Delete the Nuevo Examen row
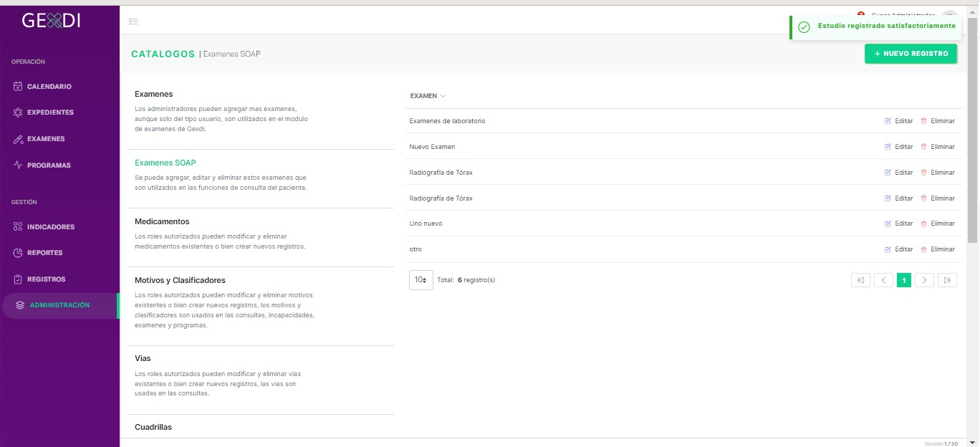 [938, 147]
